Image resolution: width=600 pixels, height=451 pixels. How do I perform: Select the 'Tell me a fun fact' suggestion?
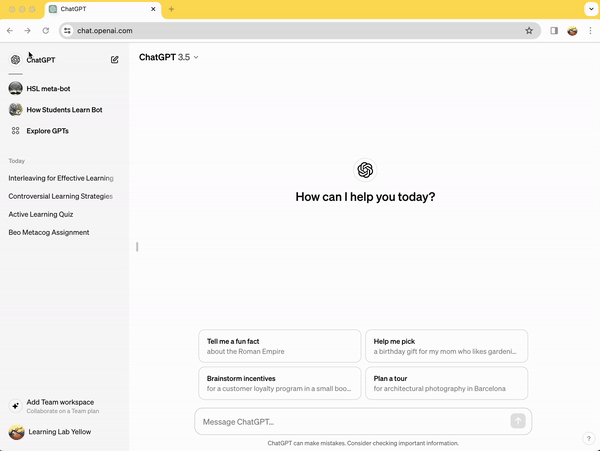(x=280, y=346)
